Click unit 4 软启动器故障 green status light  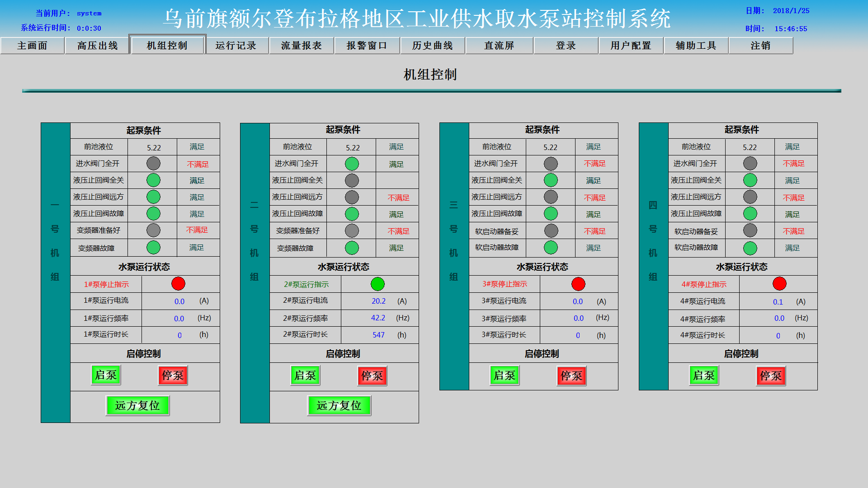pyautogui.click(x=750, y=248)
